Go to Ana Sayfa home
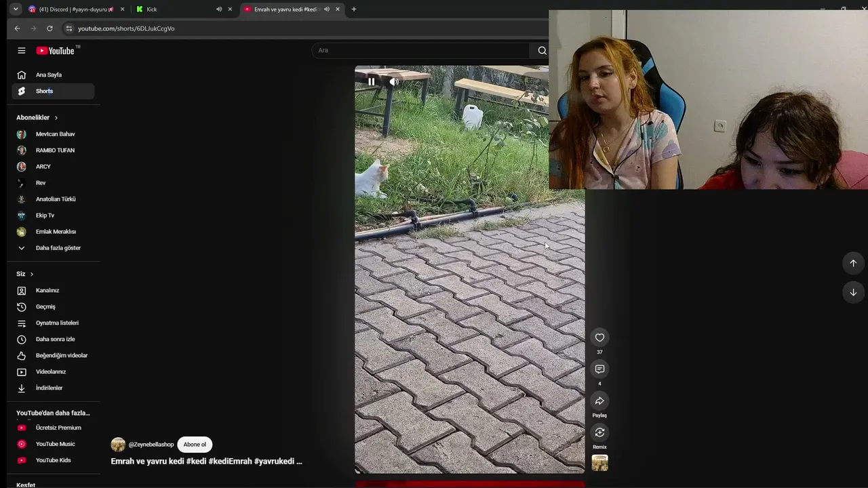 pos(54,75)
